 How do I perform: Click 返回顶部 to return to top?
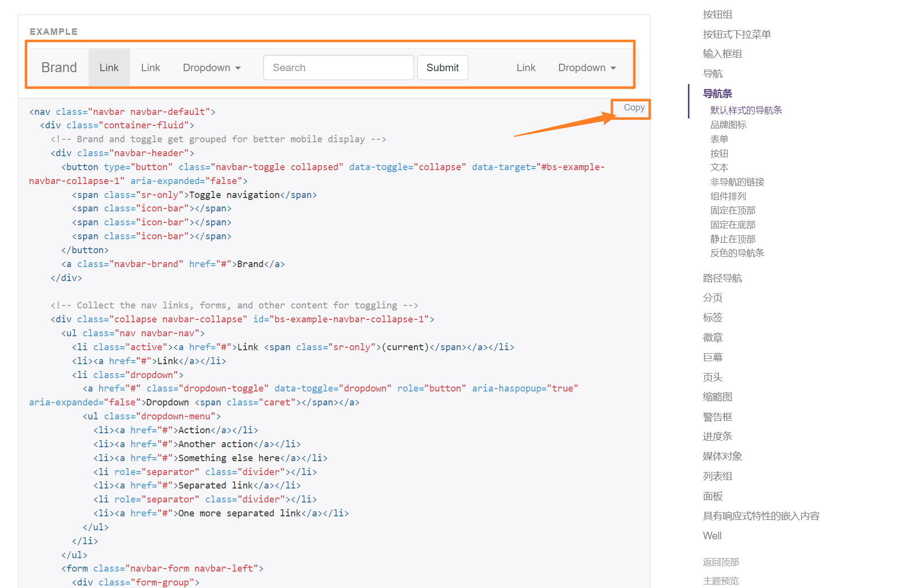click(x=720, y=562)
